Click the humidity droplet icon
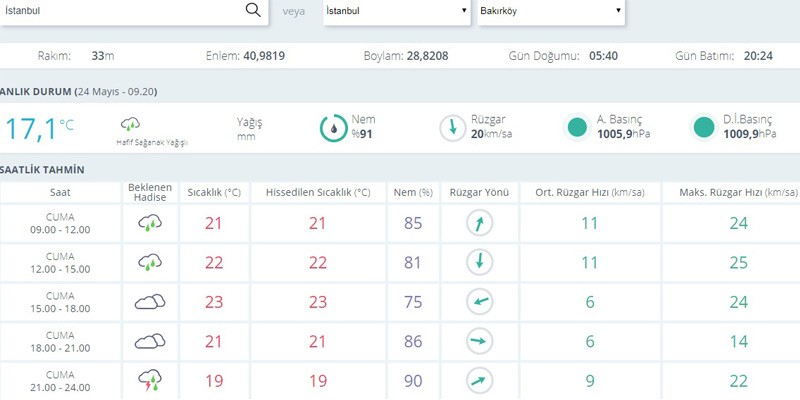800x400 pixels. [x=332, y=127]
